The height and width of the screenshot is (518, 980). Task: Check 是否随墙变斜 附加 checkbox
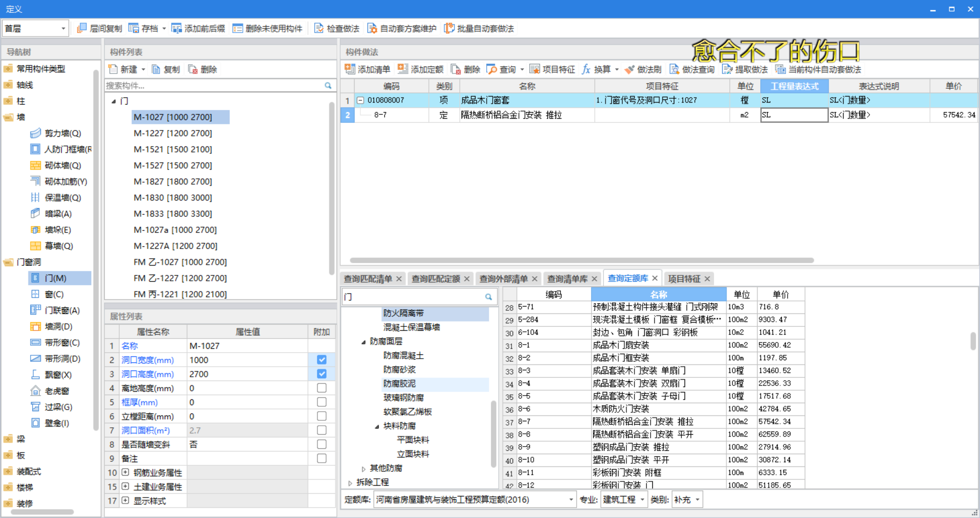(322, 444)
